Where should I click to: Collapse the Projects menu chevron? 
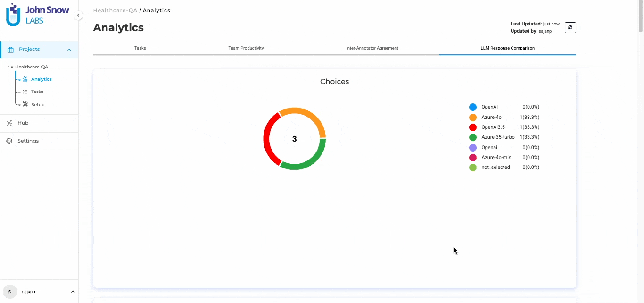click(69, 50)
